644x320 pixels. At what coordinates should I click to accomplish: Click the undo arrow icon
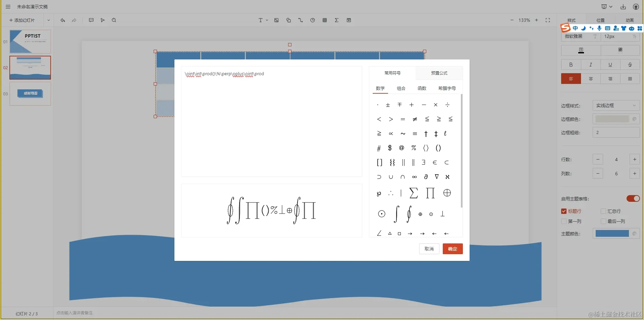pos(62,20)
